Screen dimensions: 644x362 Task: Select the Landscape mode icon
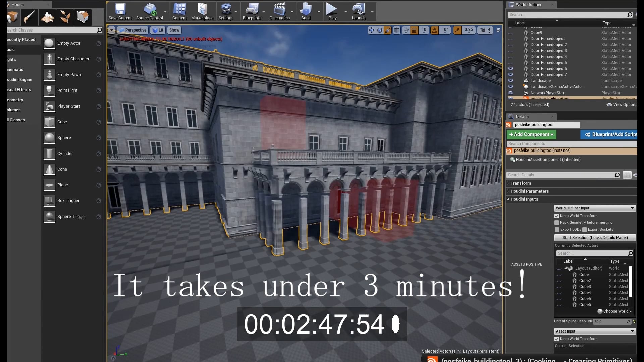tap(47, 17)
